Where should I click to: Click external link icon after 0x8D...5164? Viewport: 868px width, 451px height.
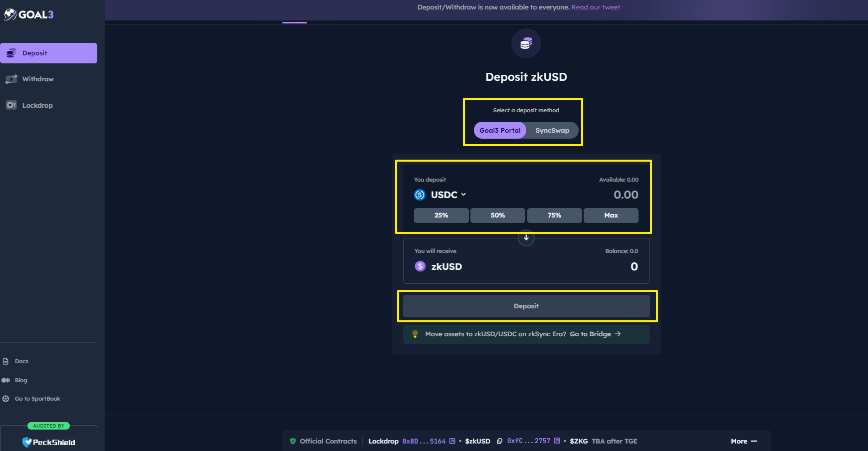(x=452, y=441)
